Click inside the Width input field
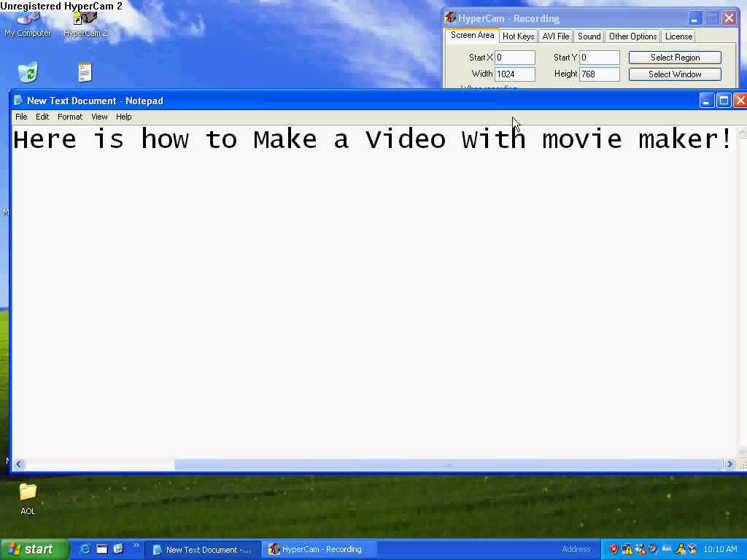Image resolution: width=747 pixels, height=560 pixels. [514, 74]
